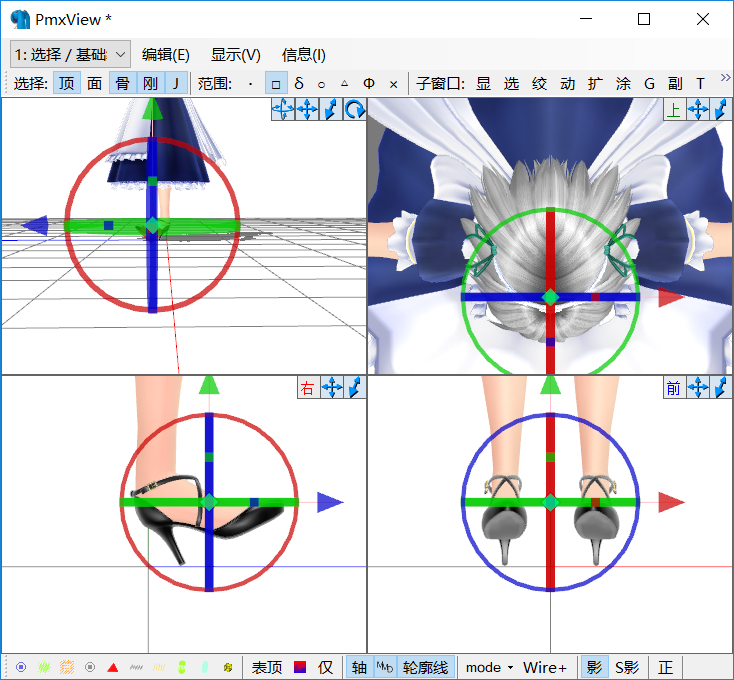Open the 涂 sub-window

[623, 84]
